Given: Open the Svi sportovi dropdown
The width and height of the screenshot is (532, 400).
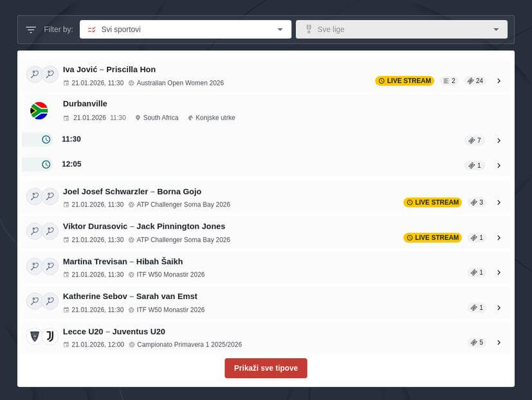Looking at the screenshot, I should 185,30.
